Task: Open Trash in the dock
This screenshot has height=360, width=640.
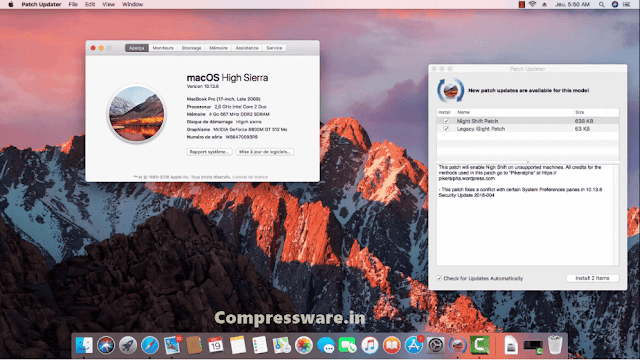Action: 555,345
